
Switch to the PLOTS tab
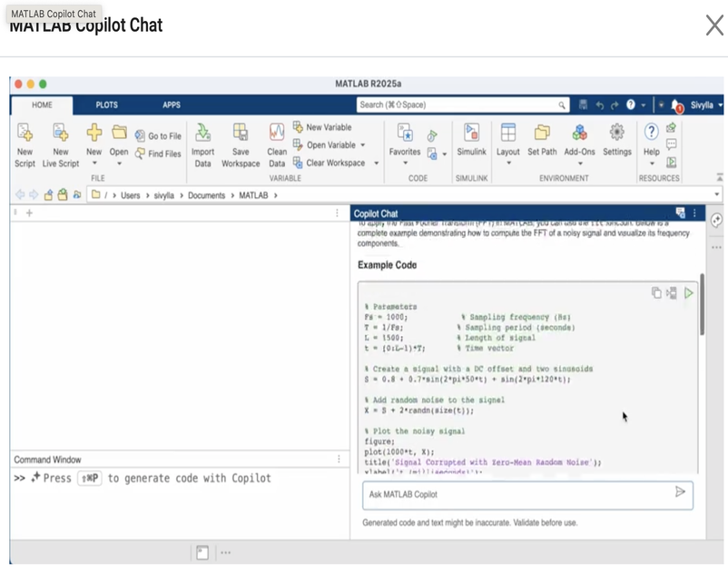pos(106,105)
